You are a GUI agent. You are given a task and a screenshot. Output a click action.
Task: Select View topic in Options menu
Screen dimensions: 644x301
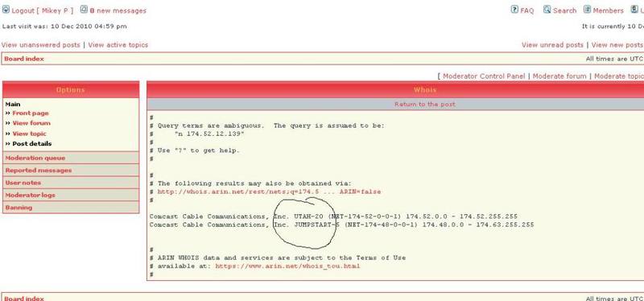pos(29,134)
